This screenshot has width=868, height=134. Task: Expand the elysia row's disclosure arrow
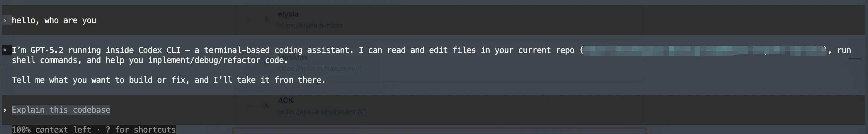coord(248,20)
